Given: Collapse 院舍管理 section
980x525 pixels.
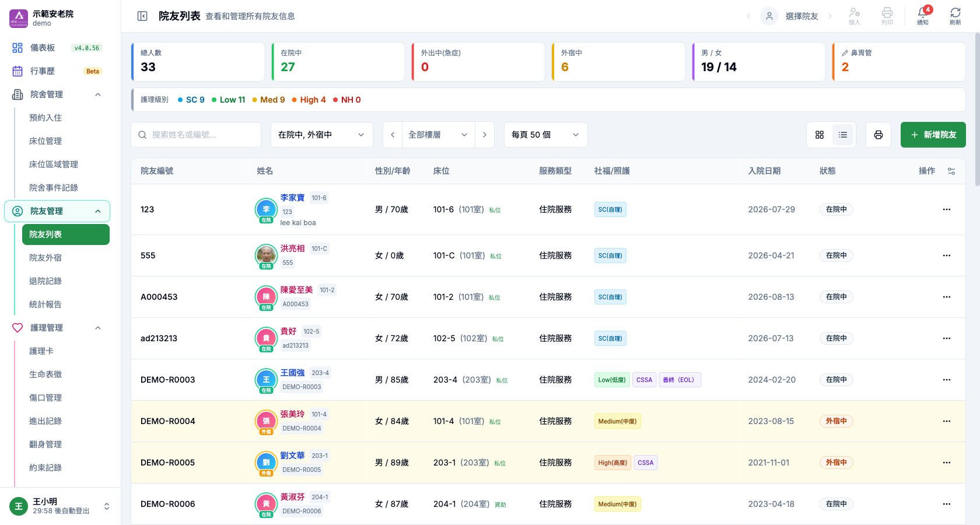Looking at the screenshot, I should 57,94.
